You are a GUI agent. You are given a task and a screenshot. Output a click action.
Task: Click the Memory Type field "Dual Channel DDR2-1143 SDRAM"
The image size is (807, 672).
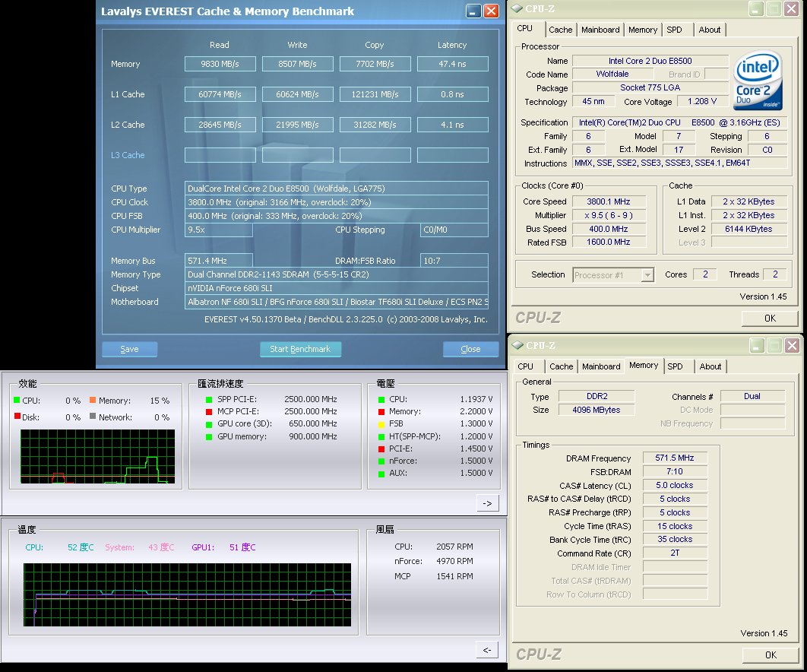pyautogui.click(x=337, y=274)
